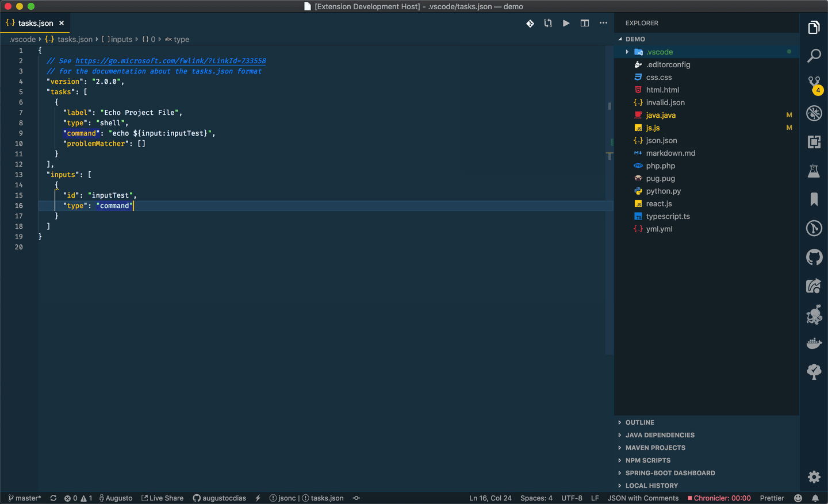This screenshot has width=828, height=504.
Task: Expand the MAVEN PROJECTS section
Action: [x=707, y=448]
